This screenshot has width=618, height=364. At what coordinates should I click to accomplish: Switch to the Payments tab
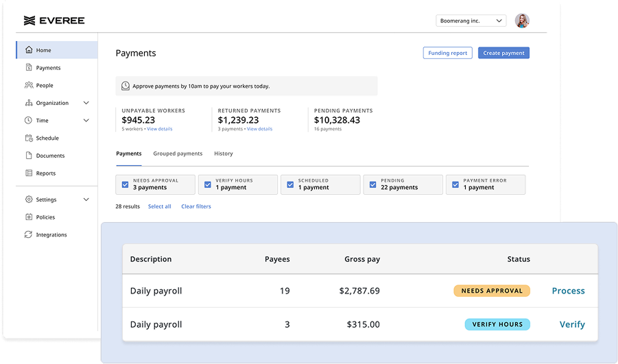point(128,154)
